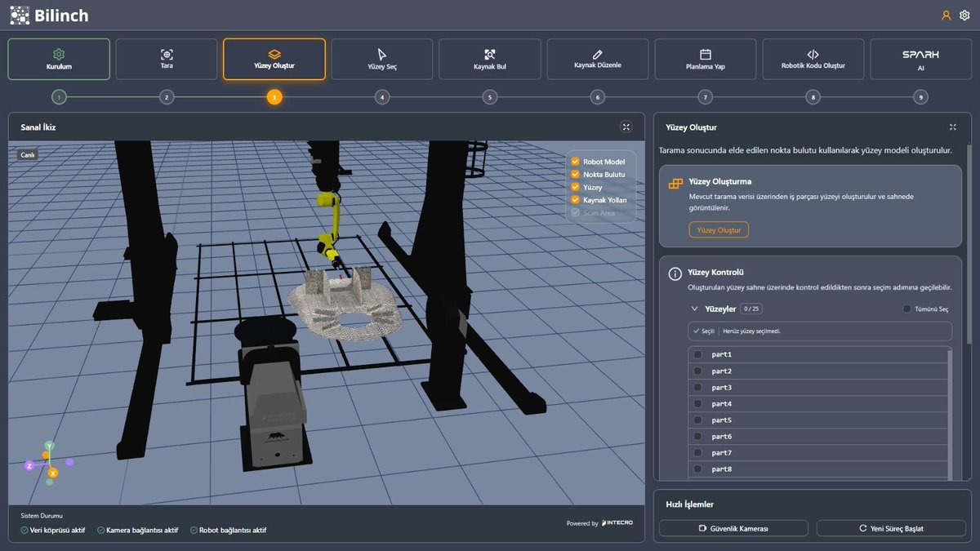Open the Tara step tab

167,59
